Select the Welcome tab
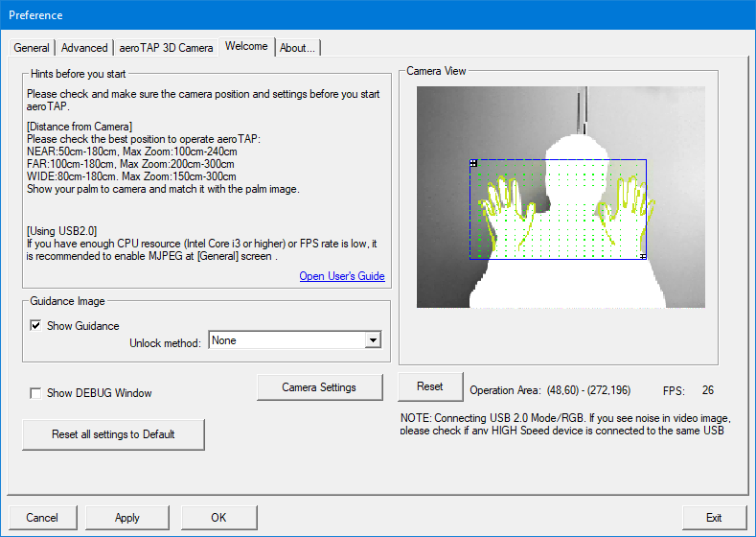This screenshot has height=537, width=756. click(x=246, y=46)
